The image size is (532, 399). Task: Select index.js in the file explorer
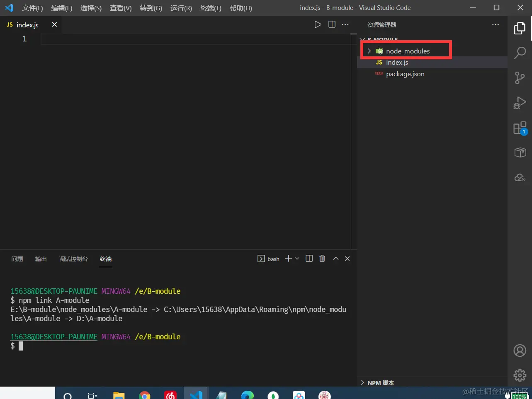(432, 62)
